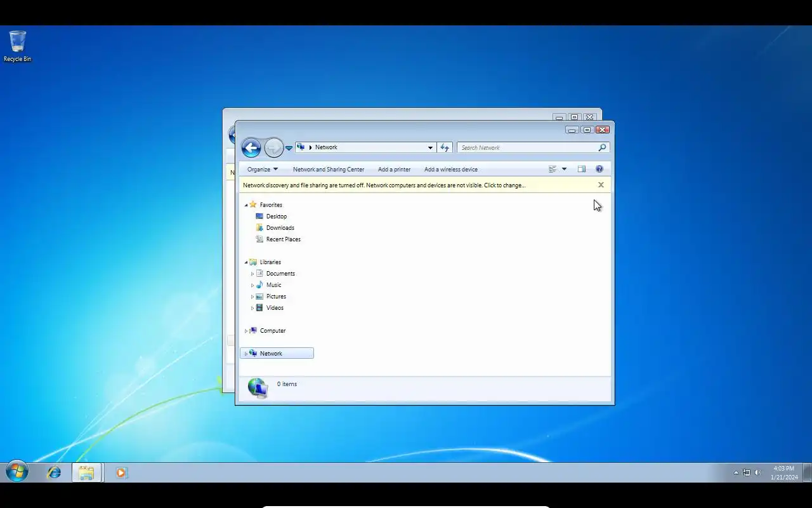Close the background Explorer window
Viewport: 812px width, 508px height.
click(589, 117)
